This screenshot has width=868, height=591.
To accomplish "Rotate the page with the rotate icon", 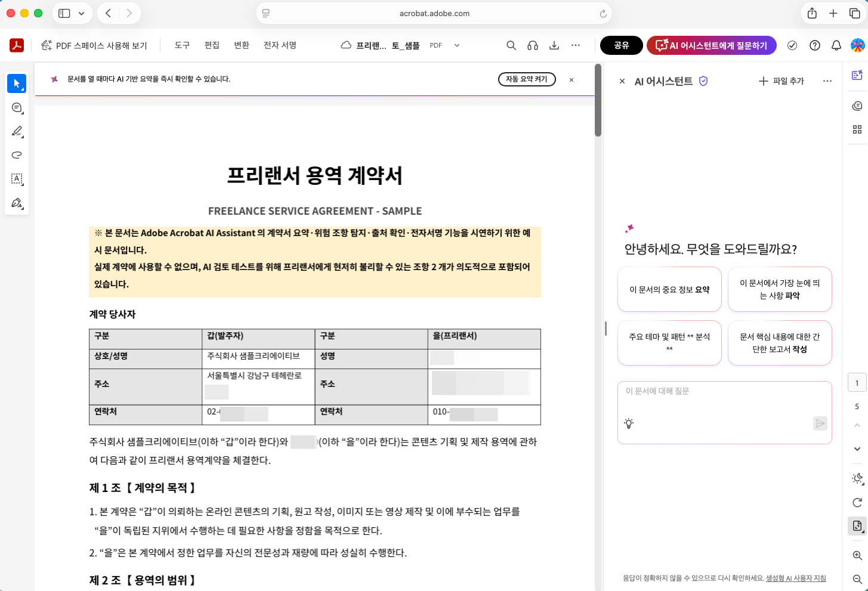I will click(x=857, y=502).
